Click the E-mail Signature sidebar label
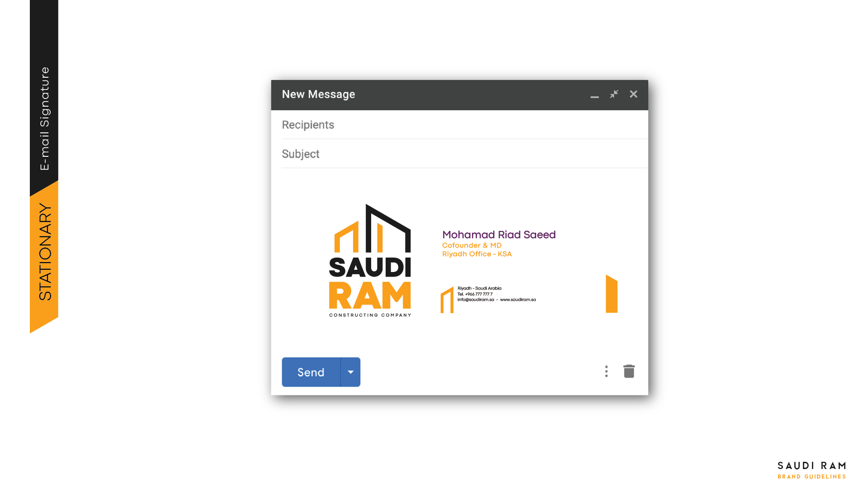This screenshot has height=488, width=868. tap(44, 118)
